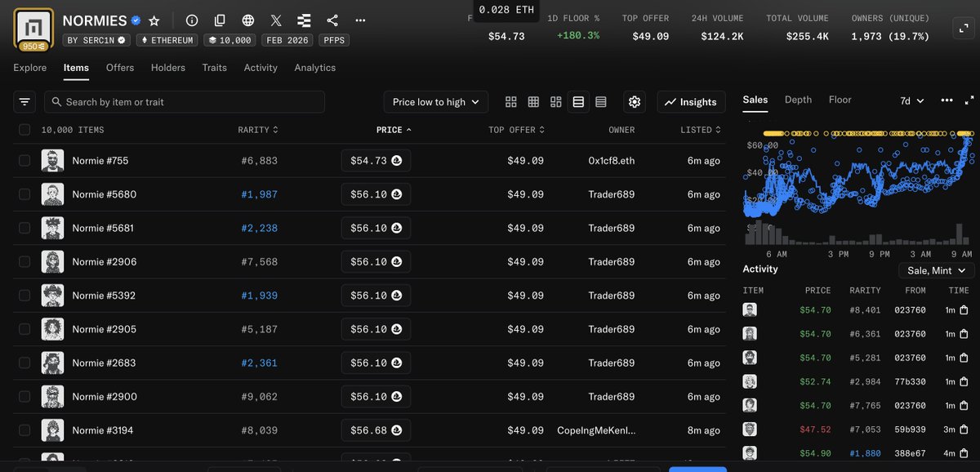This screenshot has width=980, height=472.
Task: Open the Price low to high sort dropdown
Action: (435, 101)
